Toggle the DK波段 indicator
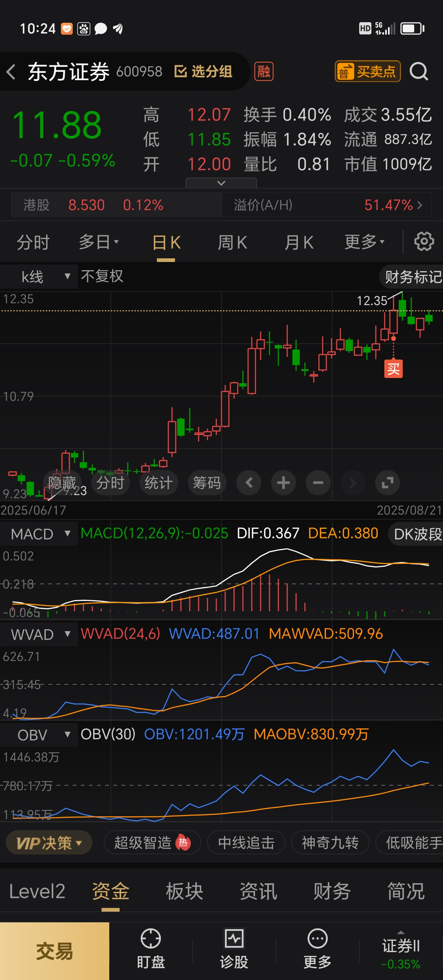This screenshot has height=980, width=443. click(416, 534)
